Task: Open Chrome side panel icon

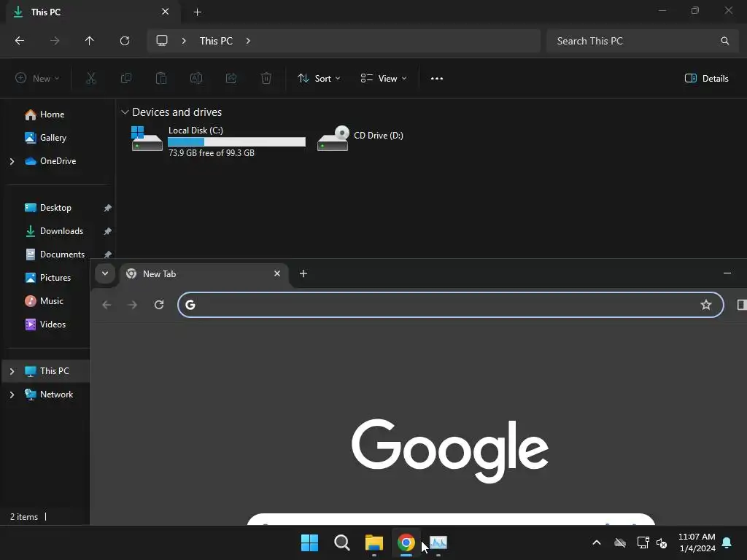Action: [741, 305]
